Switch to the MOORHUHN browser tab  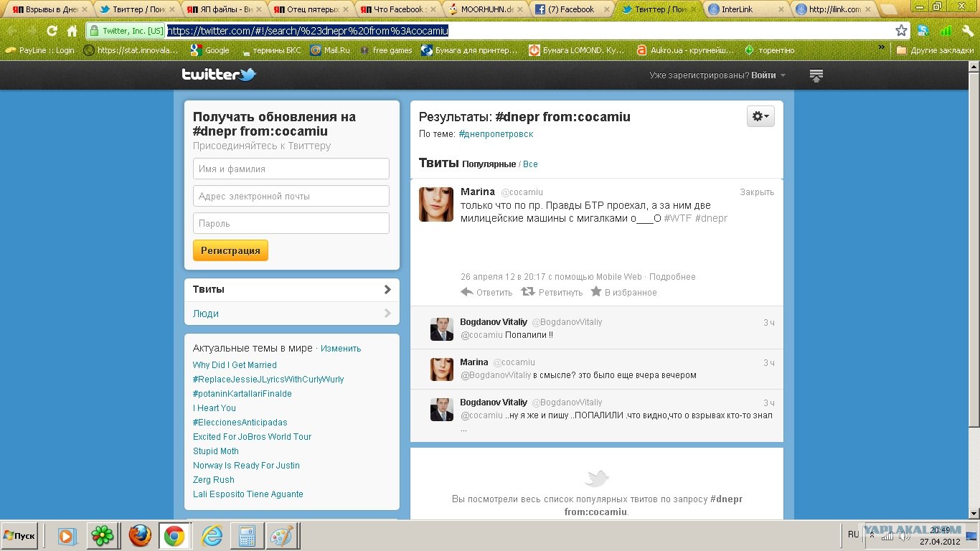click(484, 9)
